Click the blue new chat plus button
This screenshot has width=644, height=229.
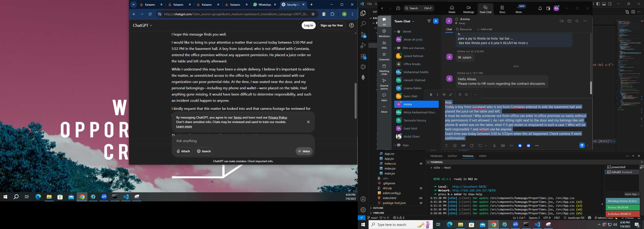(436, 21)
